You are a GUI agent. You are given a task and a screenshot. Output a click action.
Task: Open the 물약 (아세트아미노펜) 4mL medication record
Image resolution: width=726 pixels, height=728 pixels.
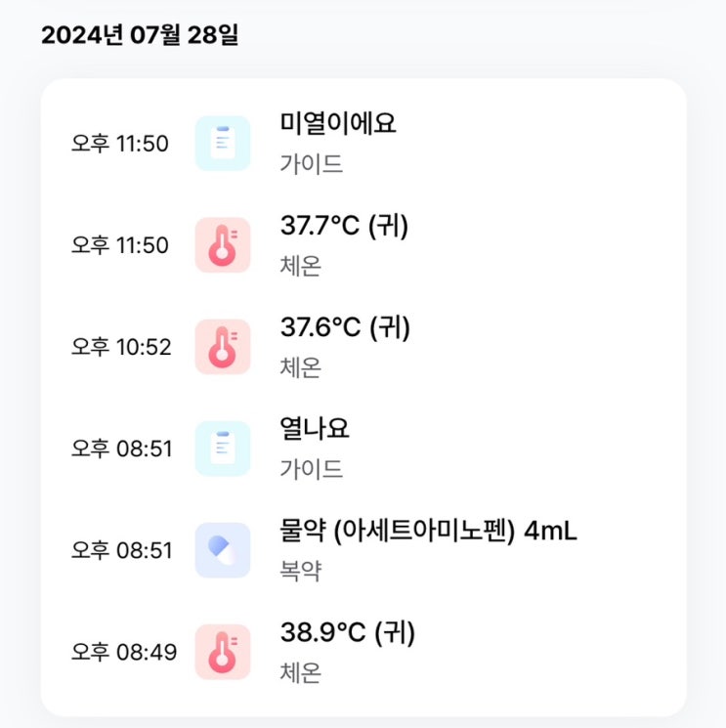tap(363, 550)
